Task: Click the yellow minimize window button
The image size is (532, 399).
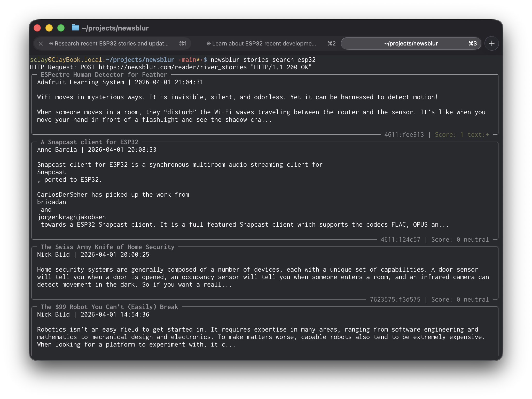Action: point(49,28)
